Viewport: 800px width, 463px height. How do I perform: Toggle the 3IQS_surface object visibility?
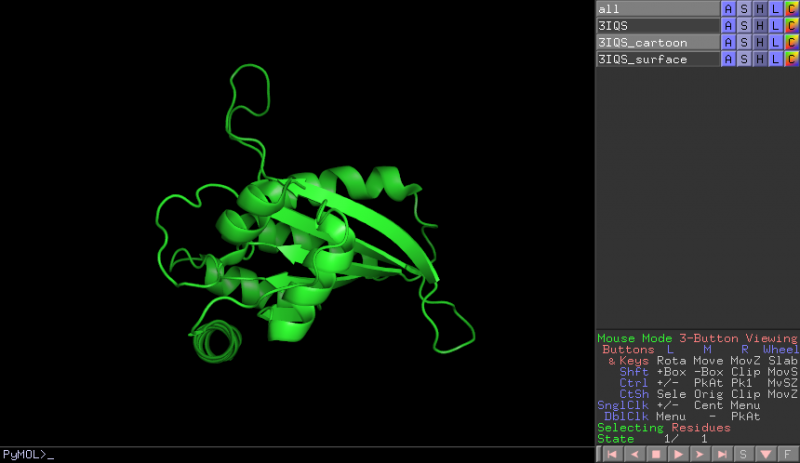click(x=657, y=59)
